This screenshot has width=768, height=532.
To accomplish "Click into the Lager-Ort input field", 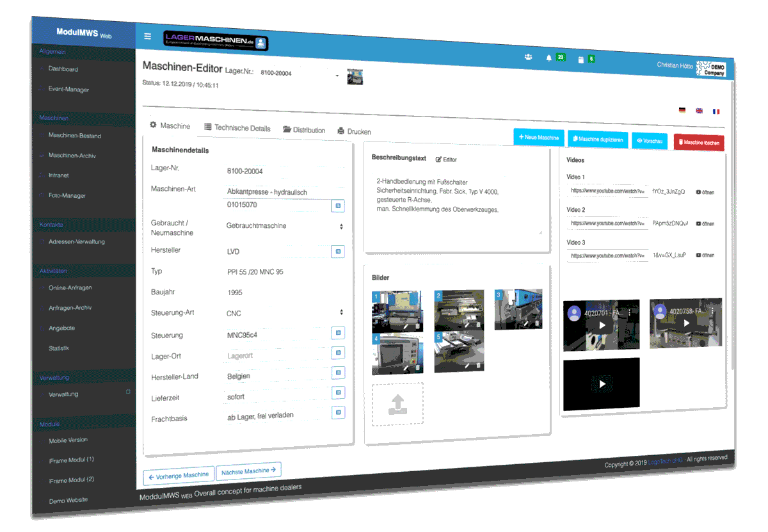I will point(275,355).
